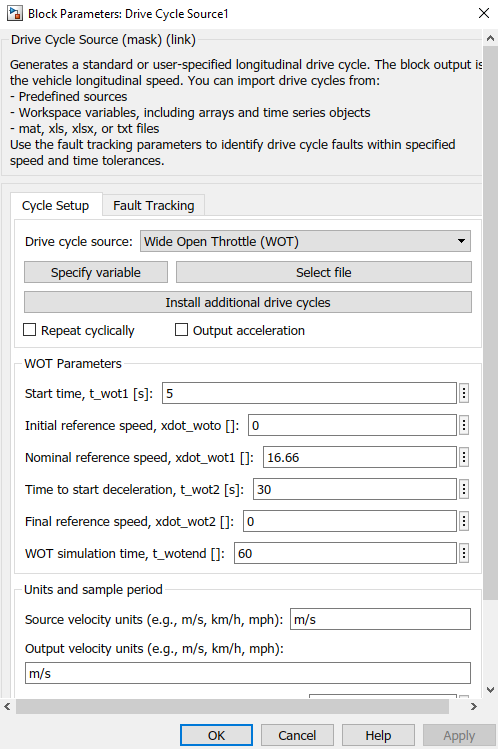The height and width of the screenshot is (749, 498).
Task: Open options menu for Nominal reference speed
Action: point(464,457)
